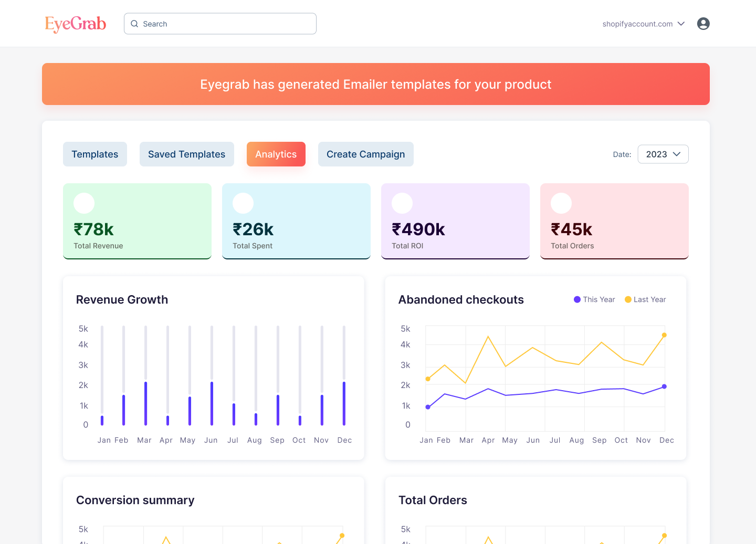Click the Dec bar in Revenue Growth
756x544 pixels.
tap(344, 403)
